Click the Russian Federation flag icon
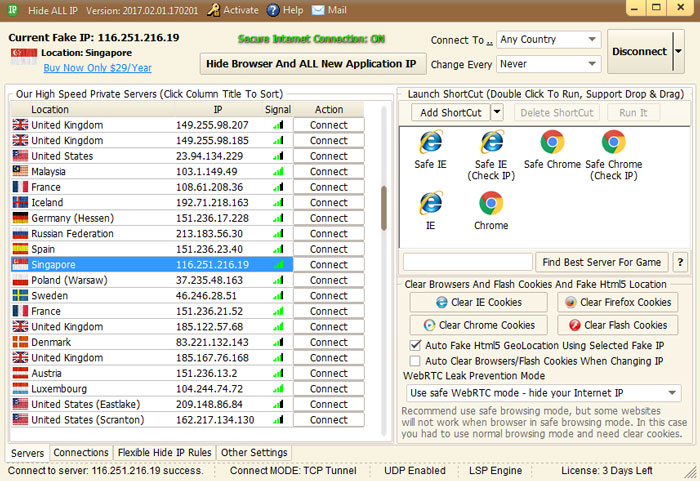 click(x=20, y=233)
